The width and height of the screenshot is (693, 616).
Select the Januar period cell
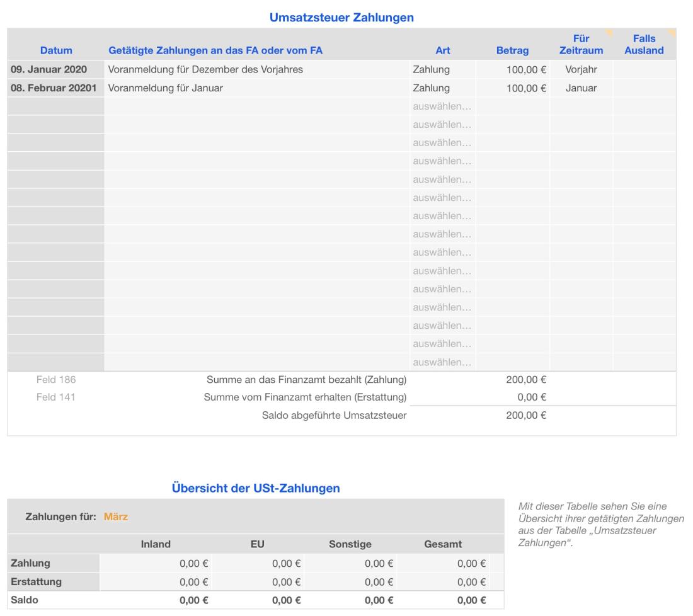coord(580,88)
